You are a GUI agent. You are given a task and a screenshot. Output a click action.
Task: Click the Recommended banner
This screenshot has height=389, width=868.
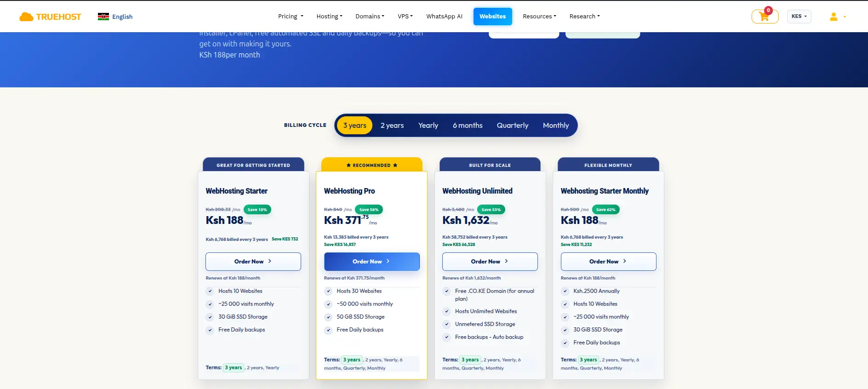(x=371, y=165)
